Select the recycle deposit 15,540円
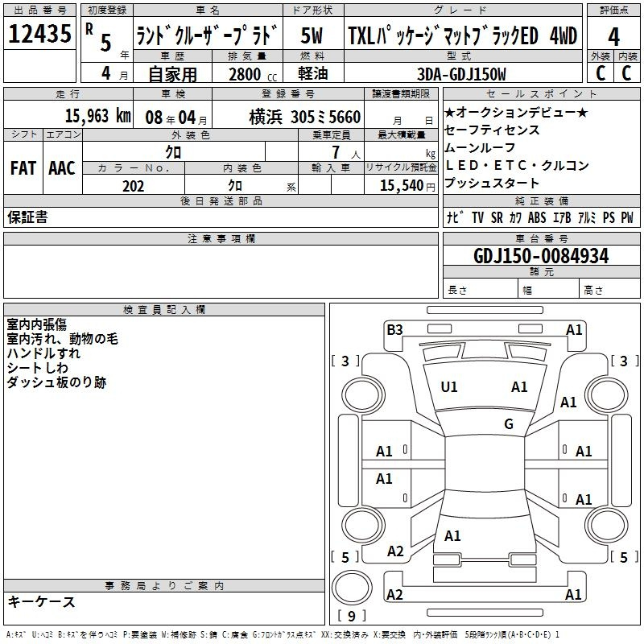 pyautogui.click(x=407, y=186)
